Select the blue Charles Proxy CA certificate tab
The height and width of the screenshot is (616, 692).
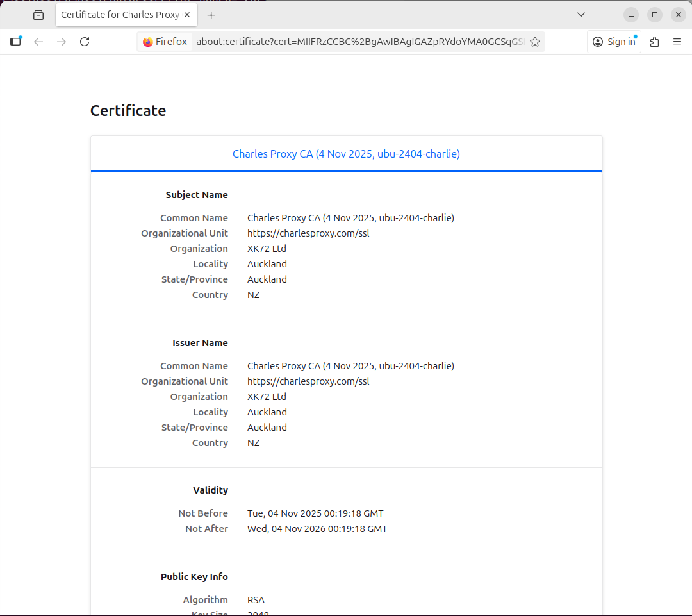coord(346,154)
